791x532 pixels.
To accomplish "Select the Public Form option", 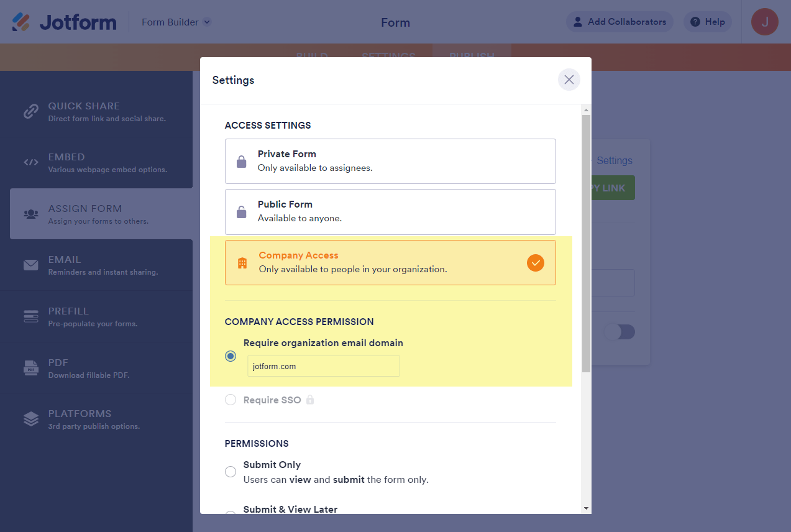I will pyautogui.click(x=390, y=211).
